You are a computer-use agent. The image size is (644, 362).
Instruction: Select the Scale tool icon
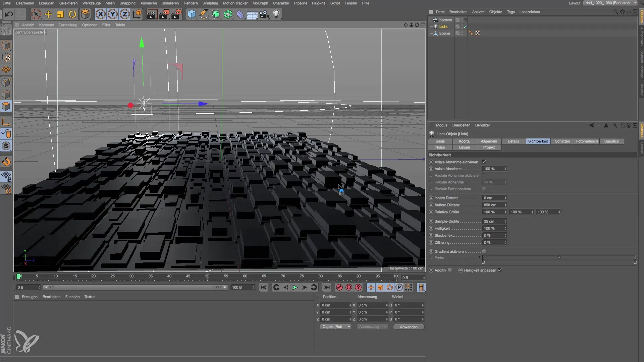60,14
